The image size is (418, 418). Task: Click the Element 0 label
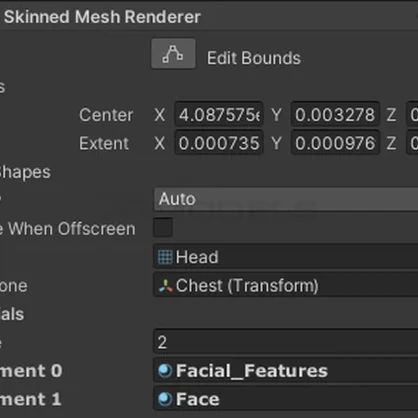(31, 371)
